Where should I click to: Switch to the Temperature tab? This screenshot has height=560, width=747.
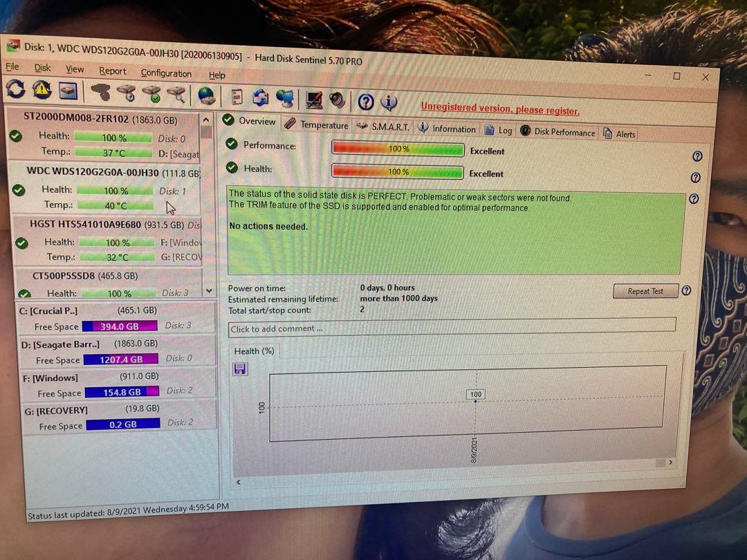pyautogui.click(x=317, y=124)
